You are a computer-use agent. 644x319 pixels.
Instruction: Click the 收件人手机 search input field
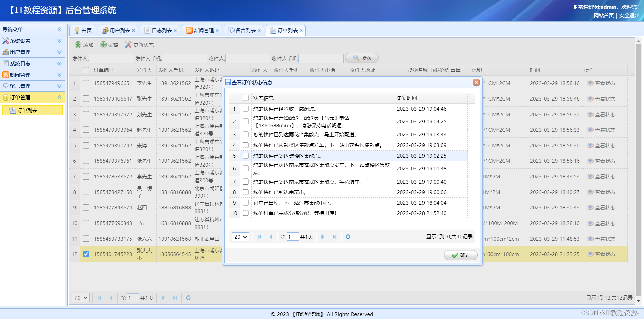coord(321,58)
